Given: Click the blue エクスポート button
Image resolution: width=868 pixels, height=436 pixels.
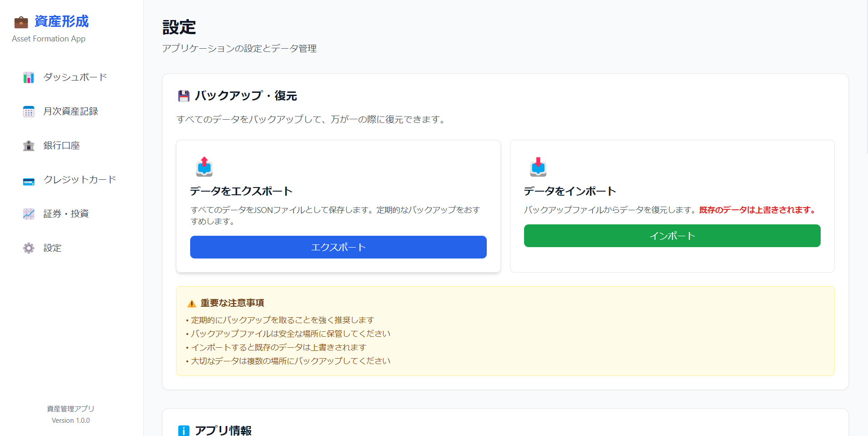Looking at the screenshot, I should 338,247.
